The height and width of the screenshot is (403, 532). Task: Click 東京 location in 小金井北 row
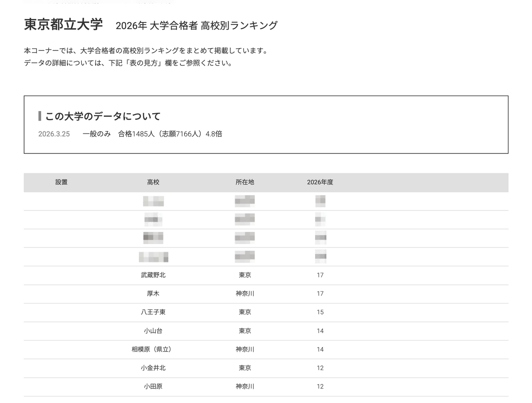point(245,368)
